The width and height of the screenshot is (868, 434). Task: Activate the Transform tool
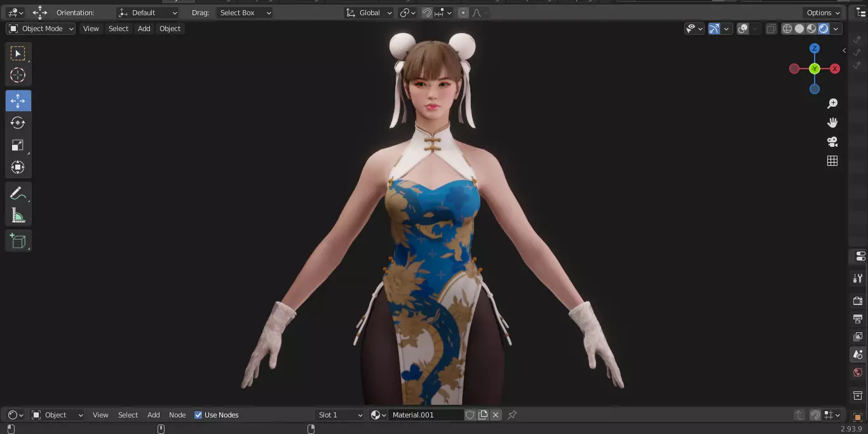tap(18, 167)
